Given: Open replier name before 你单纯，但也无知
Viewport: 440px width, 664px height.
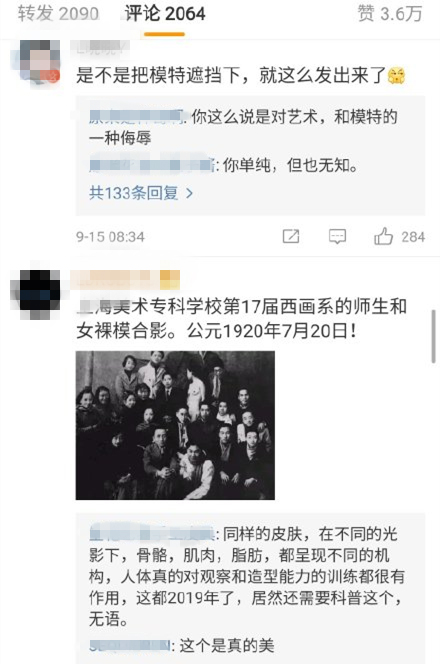Looking at the screenshot, I should click(153, 165).
